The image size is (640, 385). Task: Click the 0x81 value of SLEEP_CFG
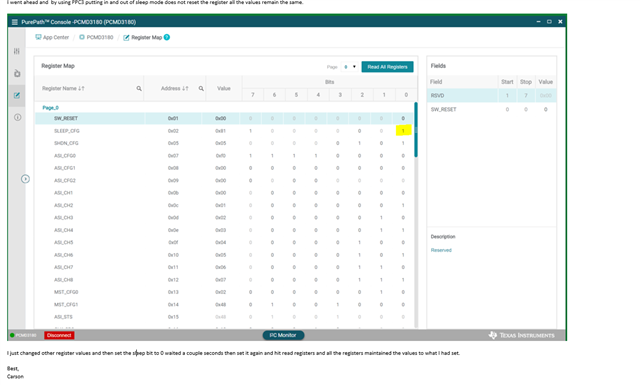(220, 131)
